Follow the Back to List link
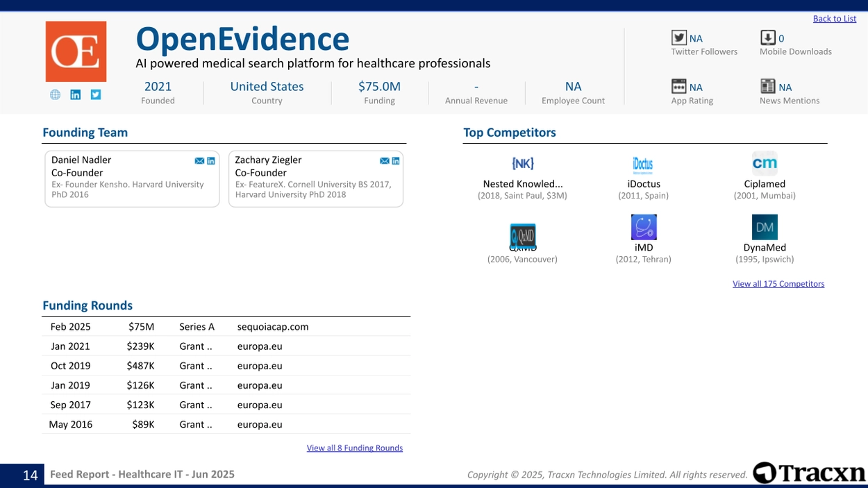This screenshot has width=868, height=488. point(835,19)
